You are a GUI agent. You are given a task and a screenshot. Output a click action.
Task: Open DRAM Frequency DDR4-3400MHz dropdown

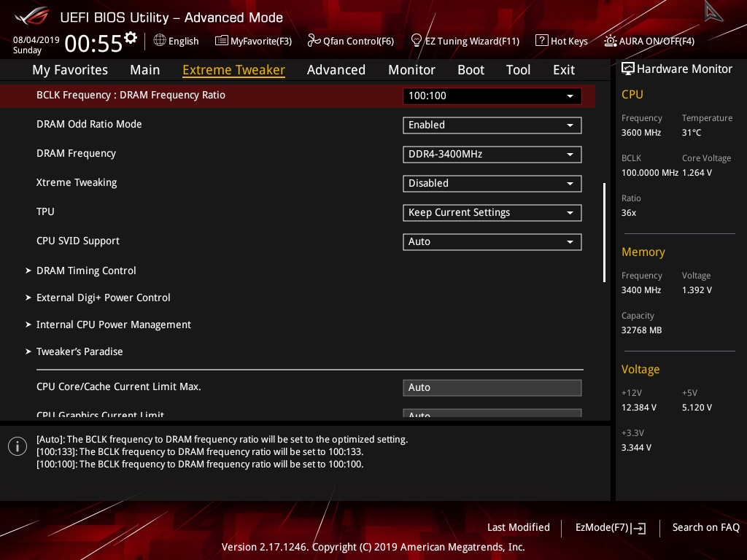pos(492,155)
